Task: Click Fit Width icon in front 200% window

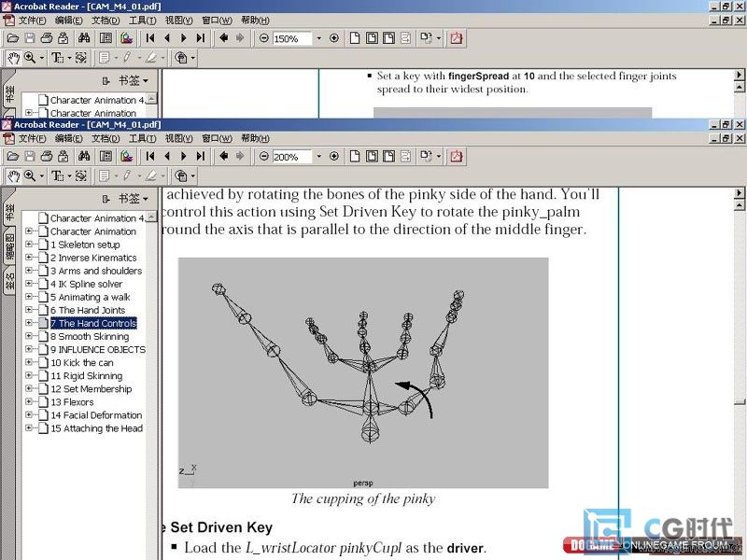Action: click(388, 156)
